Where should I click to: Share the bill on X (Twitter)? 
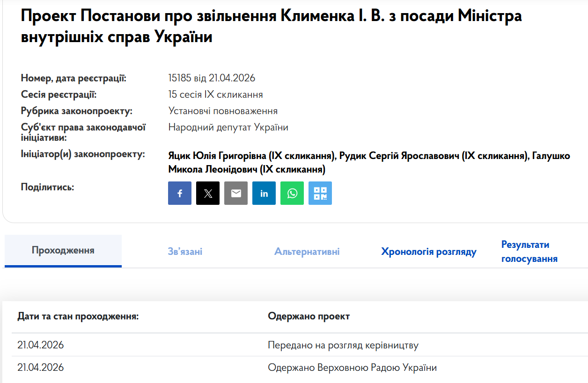point(208,193)
